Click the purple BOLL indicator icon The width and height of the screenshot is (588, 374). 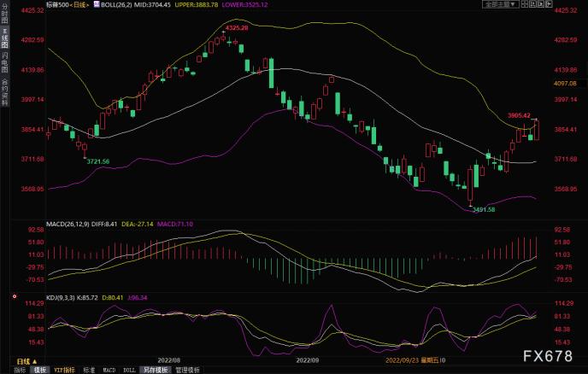97,4
